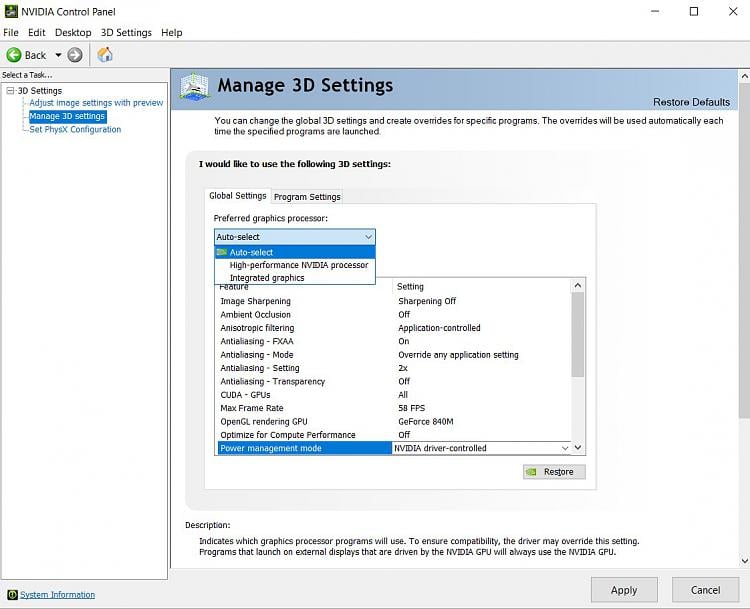Viewport: 750px width, 609px height.
Task: Close the NVIDIA Control Panel window
Action: [733, 11]
